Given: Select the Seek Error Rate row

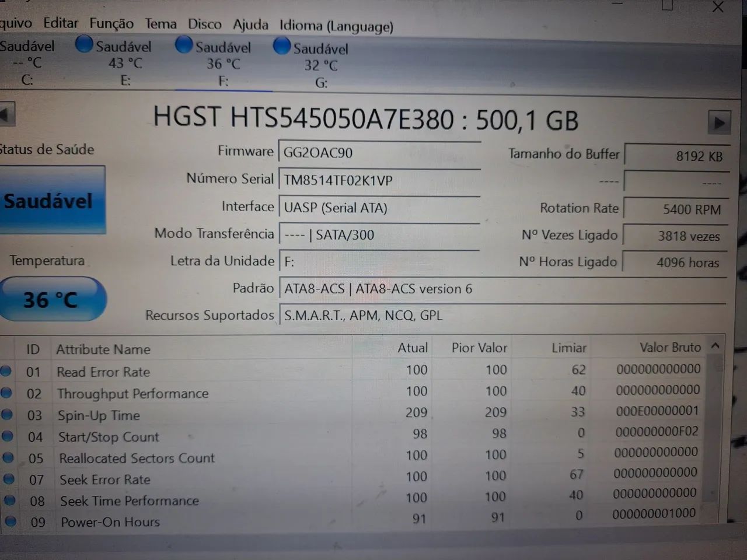Looking at the screenshot, I should coord(352,478).
